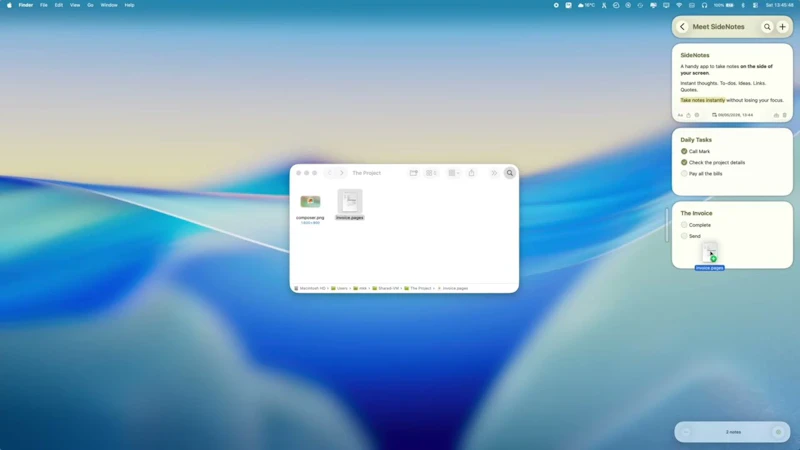Open Finder icon view switcher
Viewport: 800px width, 450px height.
click(431, 173)
